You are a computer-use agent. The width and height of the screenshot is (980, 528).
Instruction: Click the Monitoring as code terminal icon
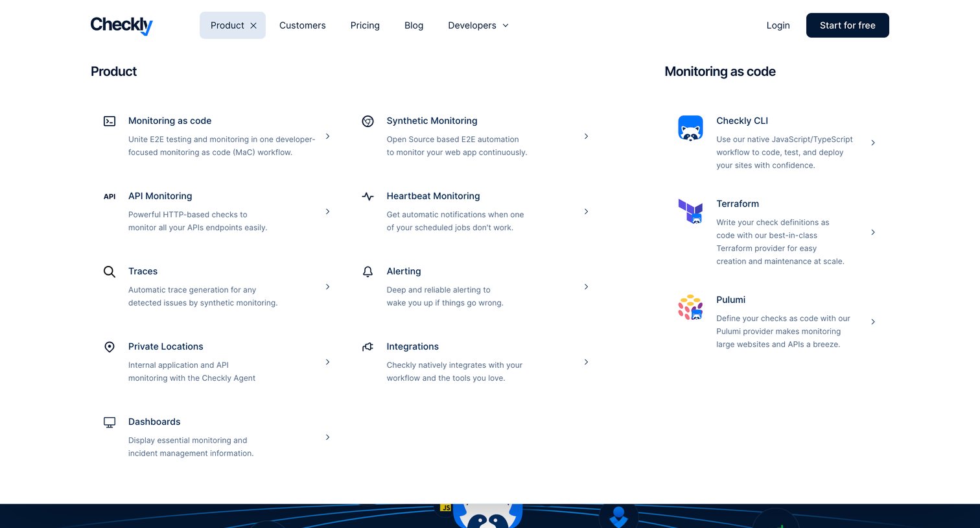(x=110, y=121)
